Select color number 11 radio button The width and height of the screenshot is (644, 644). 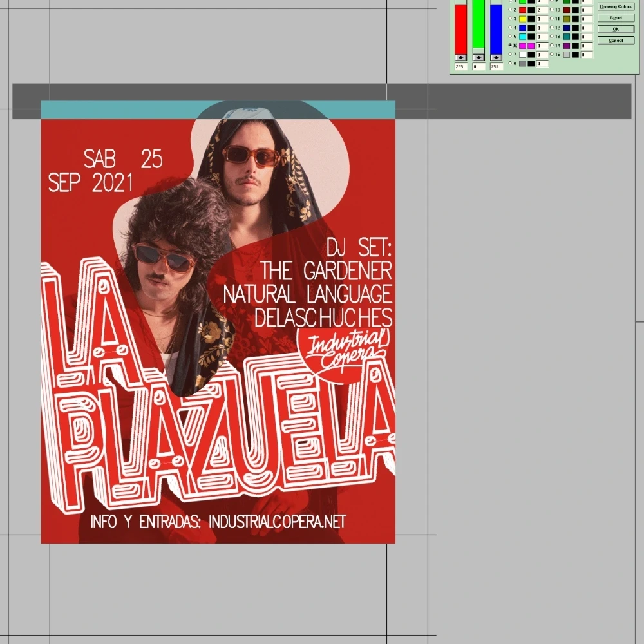[x=552, y=19]
